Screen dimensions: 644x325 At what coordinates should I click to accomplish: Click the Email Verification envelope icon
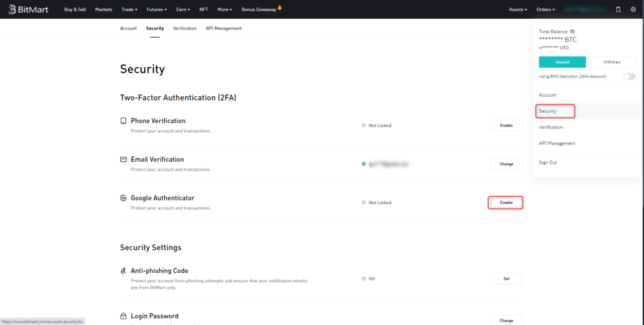[x=123, y=160]
